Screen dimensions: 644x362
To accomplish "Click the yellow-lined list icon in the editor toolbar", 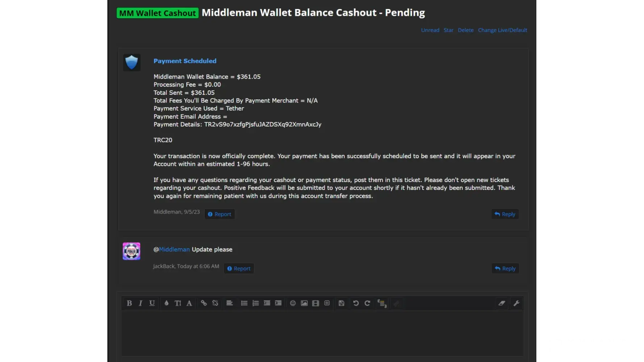I will click(382, 303).
